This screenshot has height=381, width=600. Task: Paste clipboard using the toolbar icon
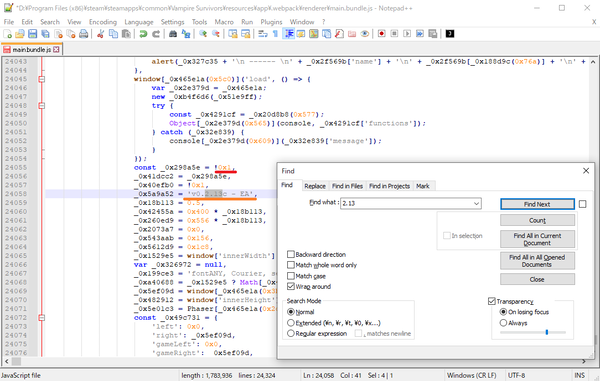click(x=126, y=34)
